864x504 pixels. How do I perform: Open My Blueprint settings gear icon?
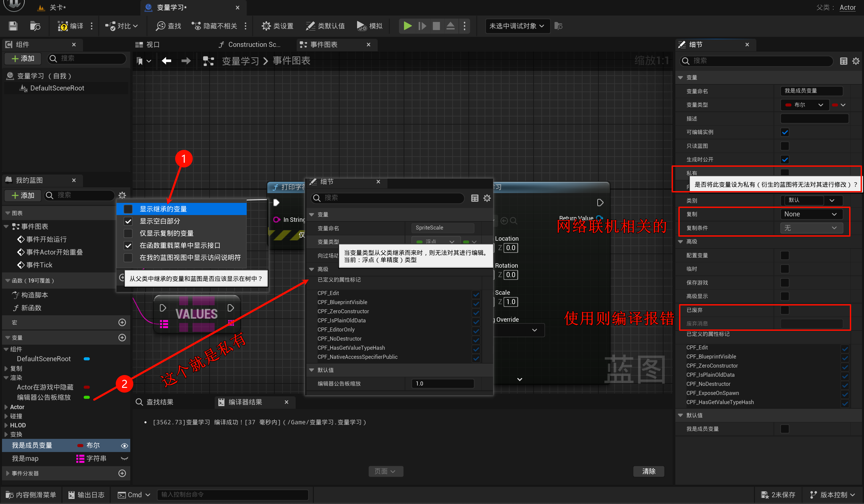[122, 195]
